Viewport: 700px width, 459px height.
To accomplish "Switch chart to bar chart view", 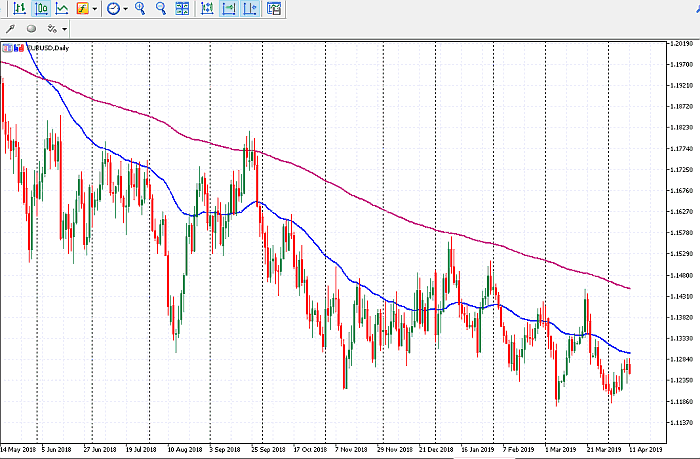I will coord(19,9).
